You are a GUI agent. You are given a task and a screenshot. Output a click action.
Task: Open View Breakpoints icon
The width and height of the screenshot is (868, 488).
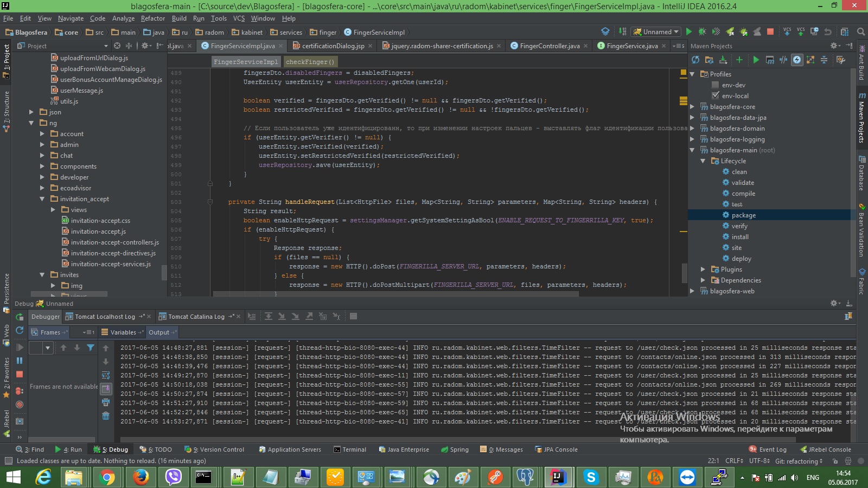(20, 390)
